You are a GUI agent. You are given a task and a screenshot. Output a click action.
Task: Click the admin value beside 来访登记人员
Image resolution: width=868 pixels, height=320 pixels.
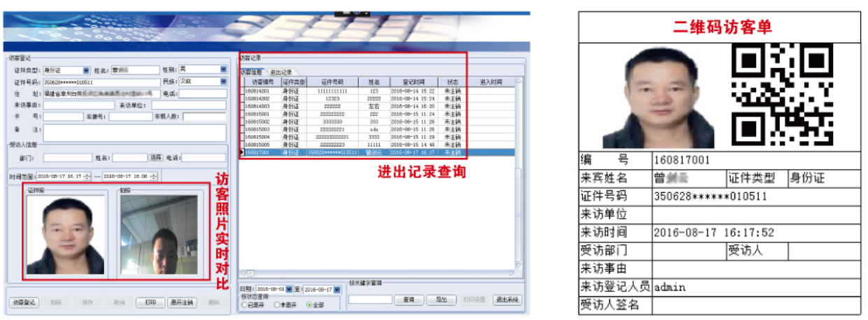[x=670, y=287]
